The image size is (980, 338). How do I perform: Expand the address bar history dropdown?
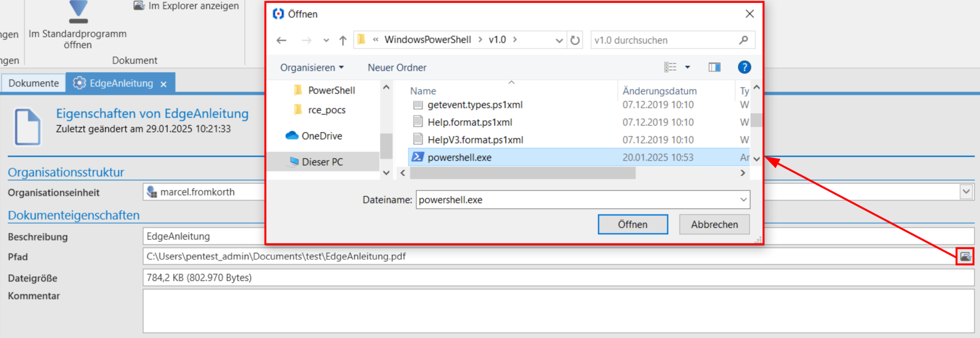(559, 40)
